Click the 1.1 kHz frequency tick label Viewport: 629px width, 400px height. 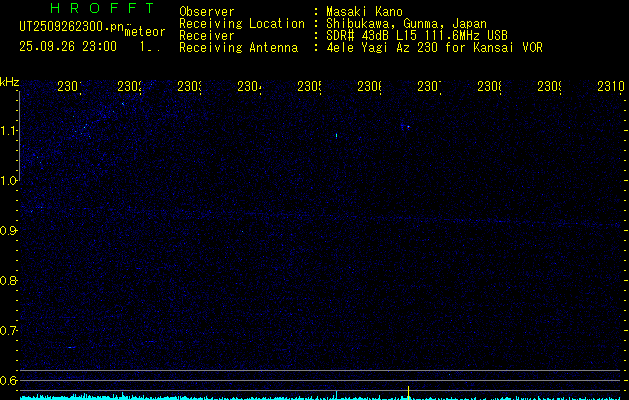(10, 131)
